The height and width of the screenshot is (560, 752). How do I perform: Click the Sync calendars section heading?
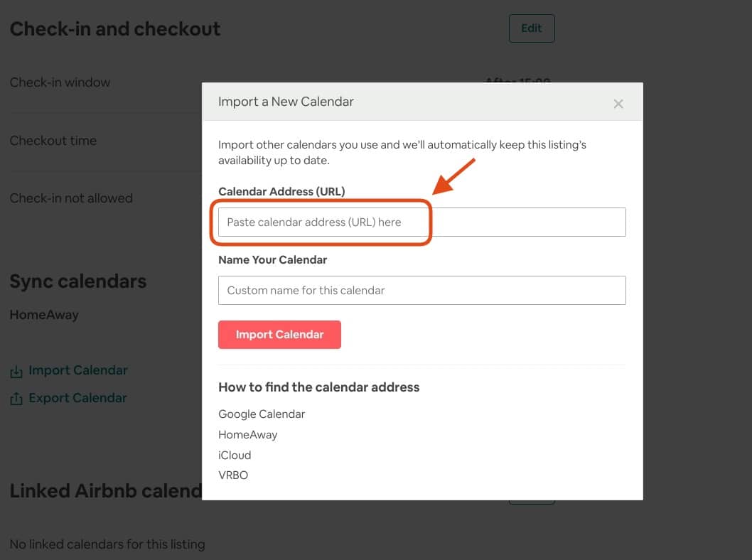(x=78, y=281)
